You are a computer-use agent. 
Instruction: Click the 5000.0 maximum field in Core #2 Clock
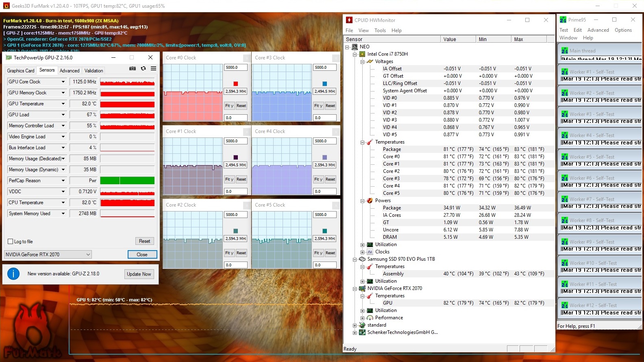(x=236, y=215)
